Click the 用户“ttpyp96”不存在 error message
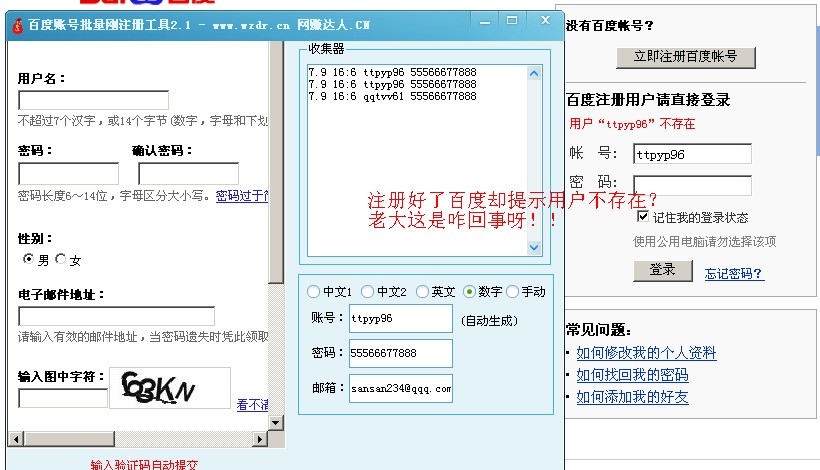This screenshot has width=820, height=470. pos(632,124)
